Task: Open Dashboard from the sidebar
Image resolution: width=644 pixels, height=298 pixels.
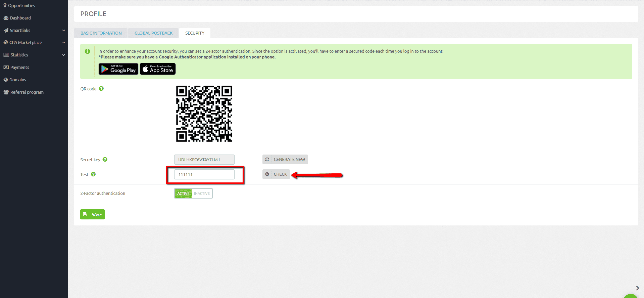Action: [x=20, y=18]
